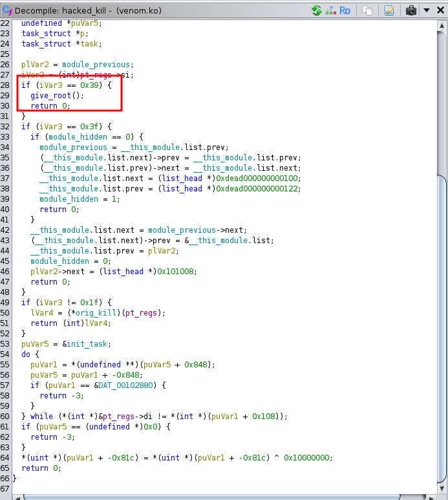Click the while keyword on line 60
The height and width of the screenshot is (500, 448).
(41, 416)
